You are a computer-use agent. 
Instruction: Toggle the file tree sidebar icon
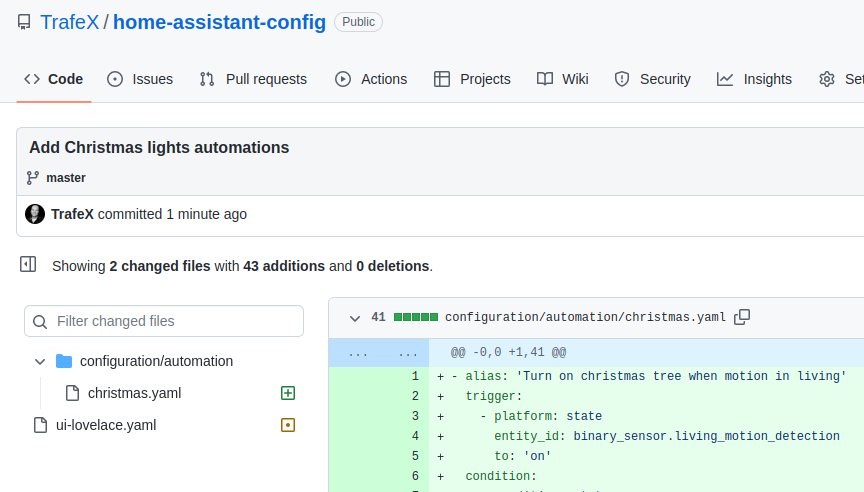[x=28, y=264]
